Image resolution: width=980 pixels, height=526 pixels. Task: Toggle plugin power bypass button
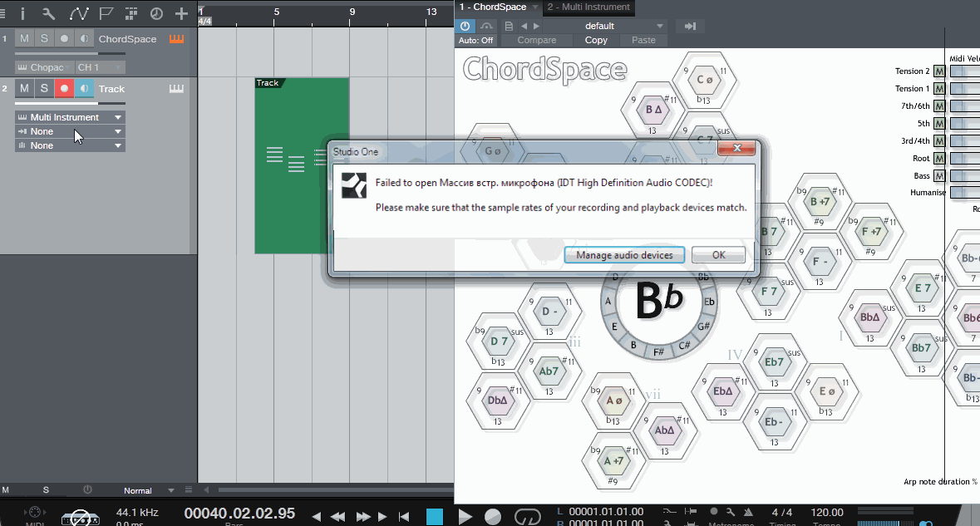click(x=465, y=26)
